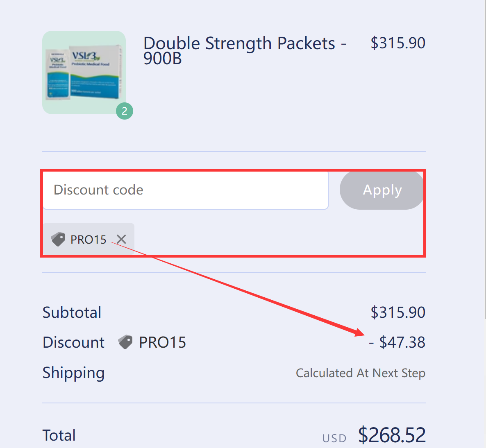This screenshot has width=486, height=448.
Task: Select the Subtotal amount $315.90
Action: 397,312
